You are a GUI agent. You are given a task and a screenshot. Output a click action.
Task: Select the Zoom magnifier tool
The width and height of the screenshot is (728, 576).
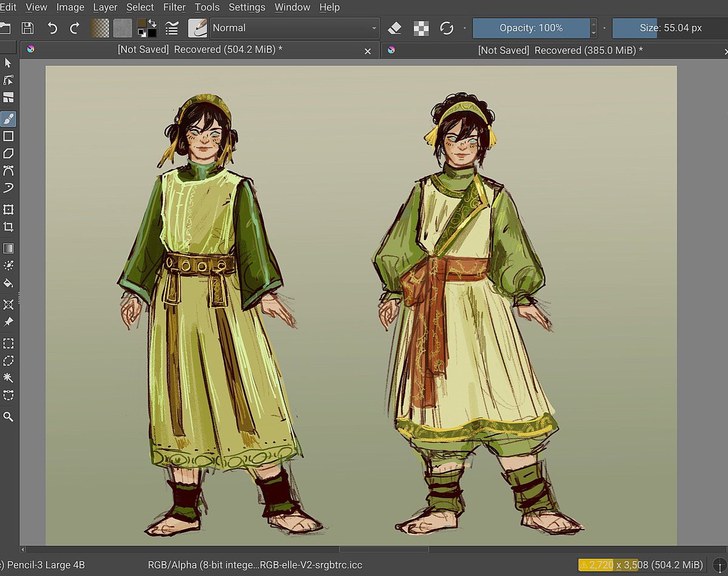[8, 417]
